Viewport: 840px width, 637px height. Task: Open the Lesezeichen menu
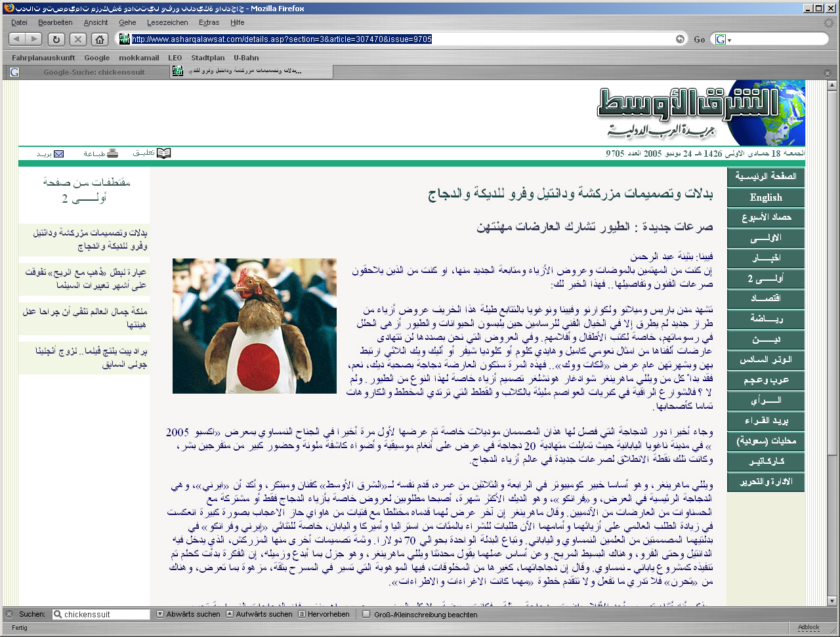(x=167, y=22)
